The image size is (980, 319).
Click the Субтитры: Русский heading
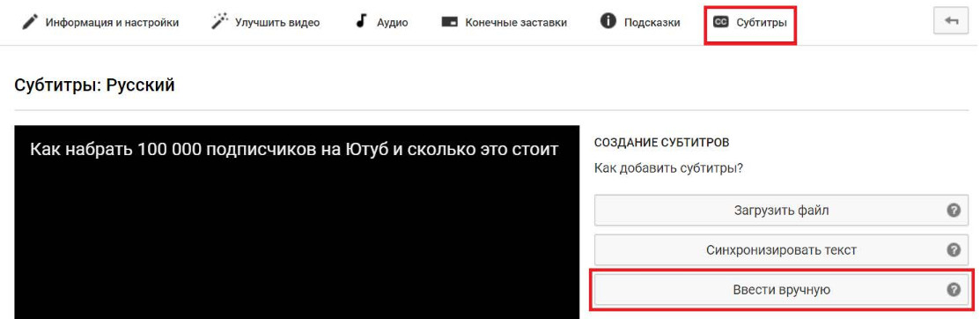point(94,85)
